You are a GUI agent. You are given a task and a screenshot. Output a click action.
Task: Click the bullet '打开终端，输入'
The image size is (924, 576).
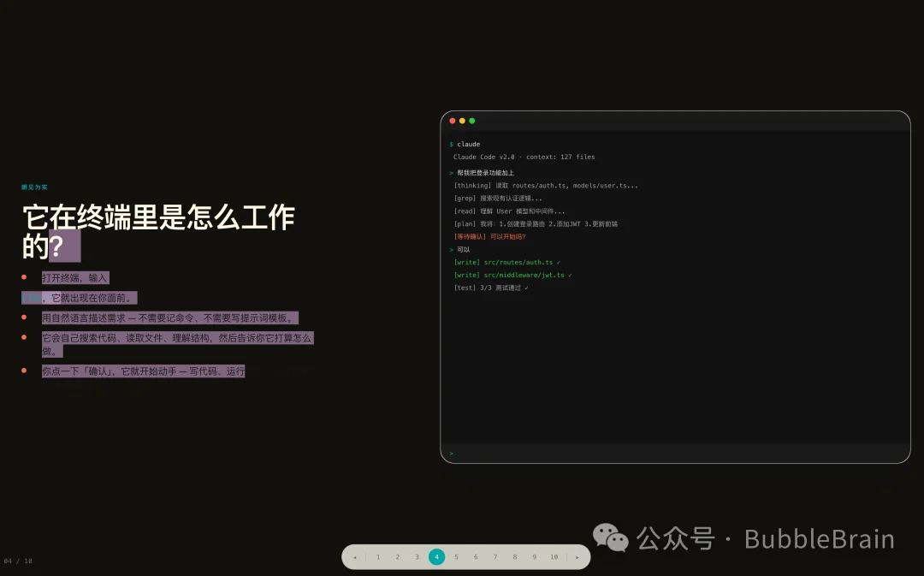pos(75,277)
